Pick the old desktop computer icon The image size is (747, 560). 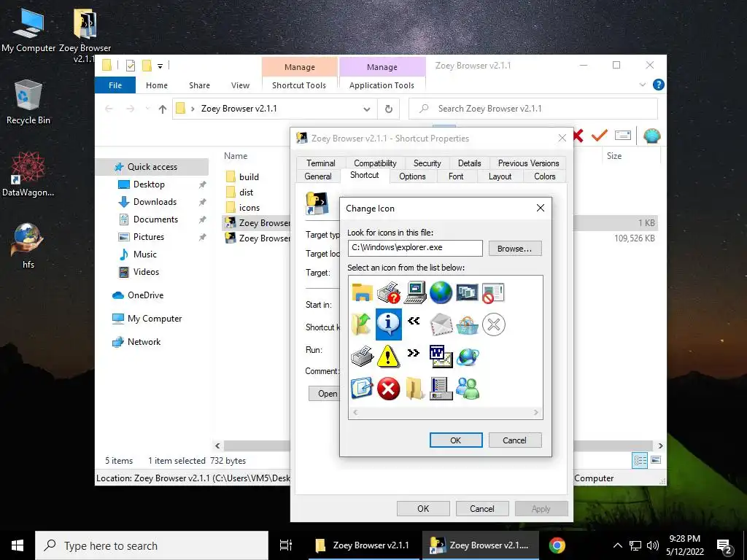(415, 292)
